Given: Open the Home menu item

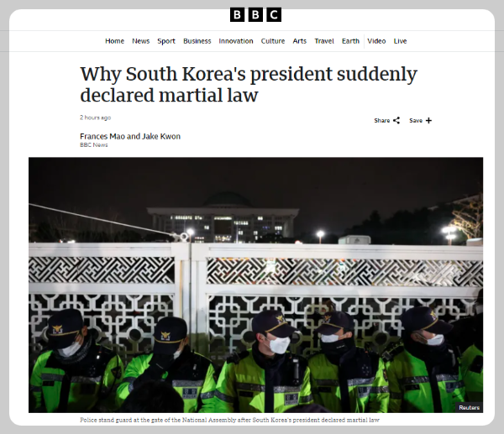Looking at the screenshot, I should pos(114,41).
